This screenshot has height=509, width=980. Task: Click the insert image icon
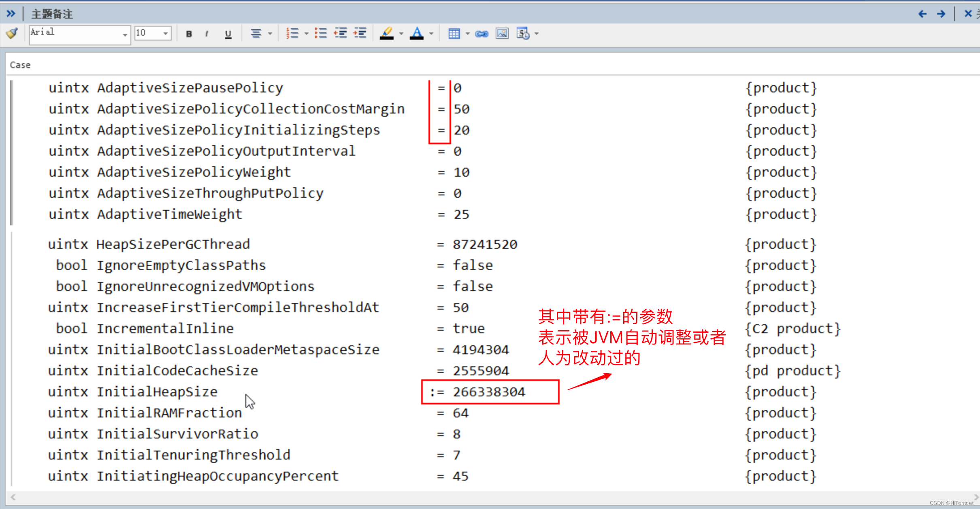tap(502, 34)
